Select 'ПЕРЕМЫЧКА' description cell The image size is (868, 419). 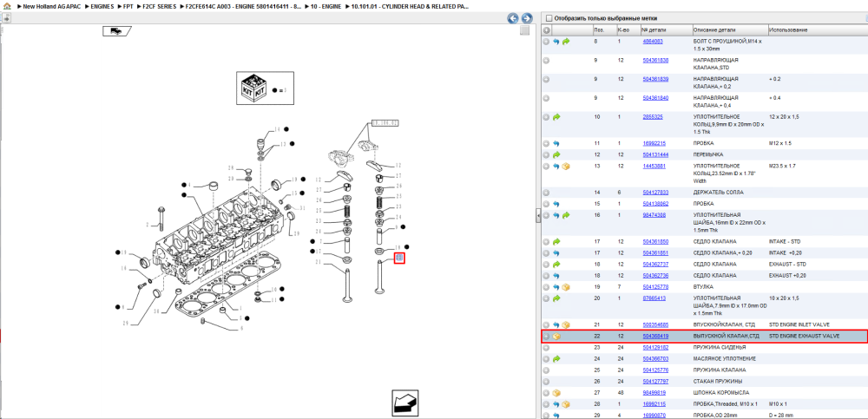(x=708, y=154)
